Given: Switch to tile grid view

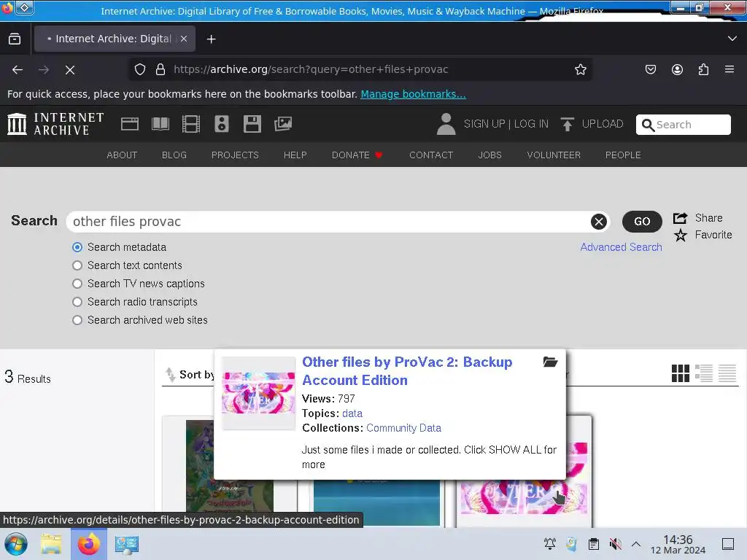Looking at the screenshot, I should coord(681,373).
